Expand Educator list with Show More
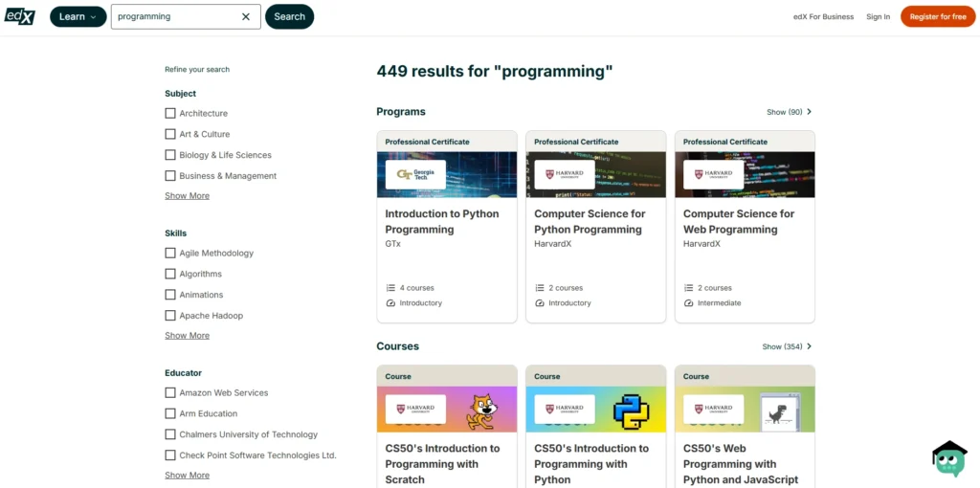The height and width of the screenshot is (488, 980). pyautogui.click(x=187, y=475)
